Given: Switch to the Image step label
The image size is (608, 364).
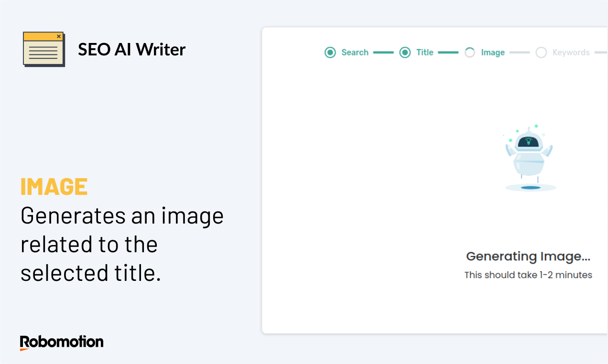Looking at the screenshot, I should pyautogui.click(x=493, y=53).
